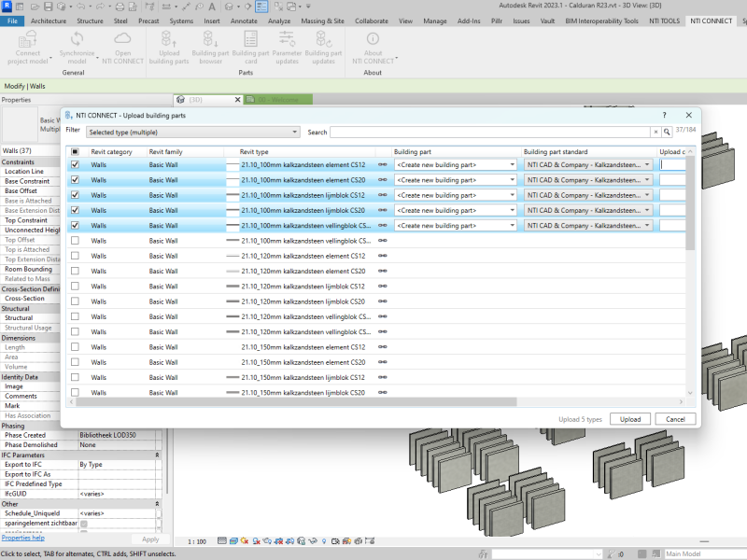Image resolution: width=747 pixels, height=560 pixels.
Task: Clear the search using the x icon
Action: (x=656, y=132)
